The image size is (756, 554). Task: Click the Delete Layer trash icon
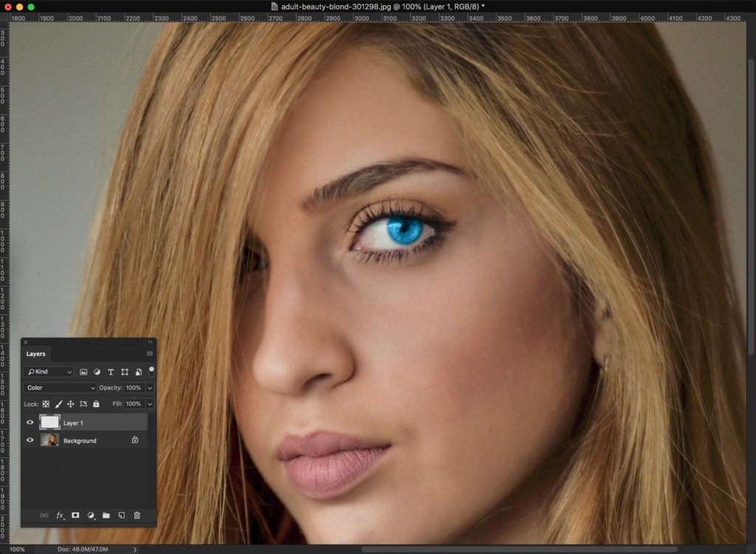coord(136,515)
